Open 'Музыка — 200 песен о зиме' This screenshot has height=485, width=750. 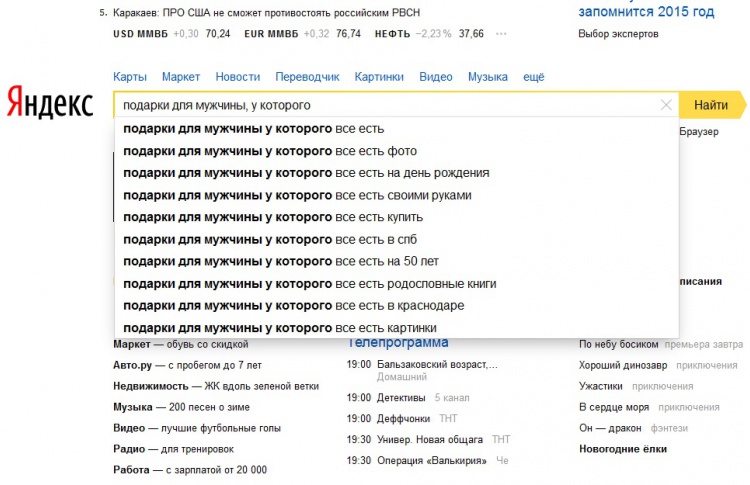point(181,407)
